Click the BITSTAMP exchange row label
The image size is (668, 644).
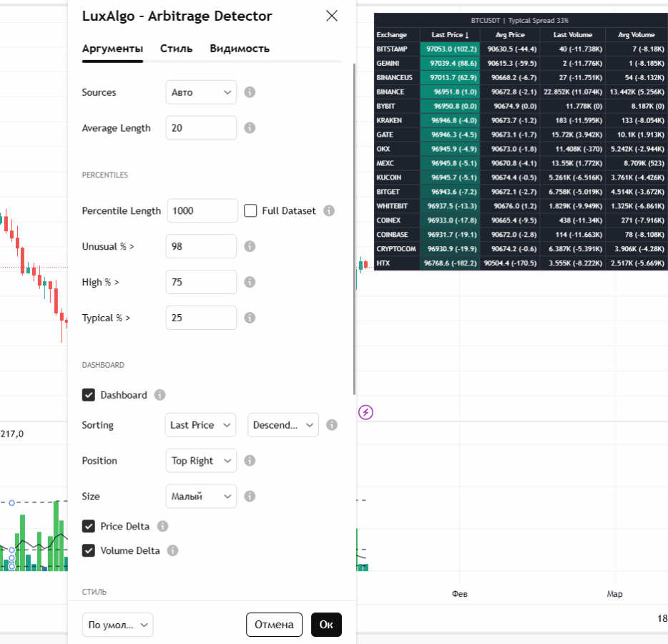click(x=392, y=49)
